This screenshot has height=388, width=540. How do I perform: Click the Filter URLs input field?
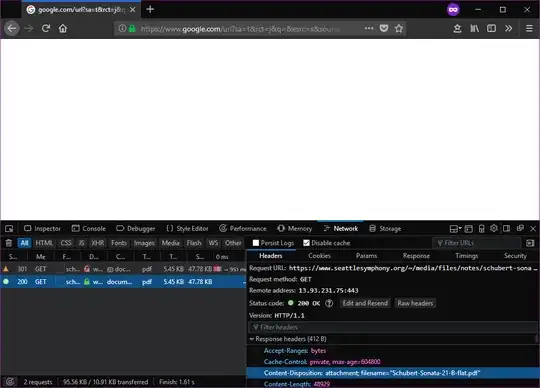[x=477, y=243]
